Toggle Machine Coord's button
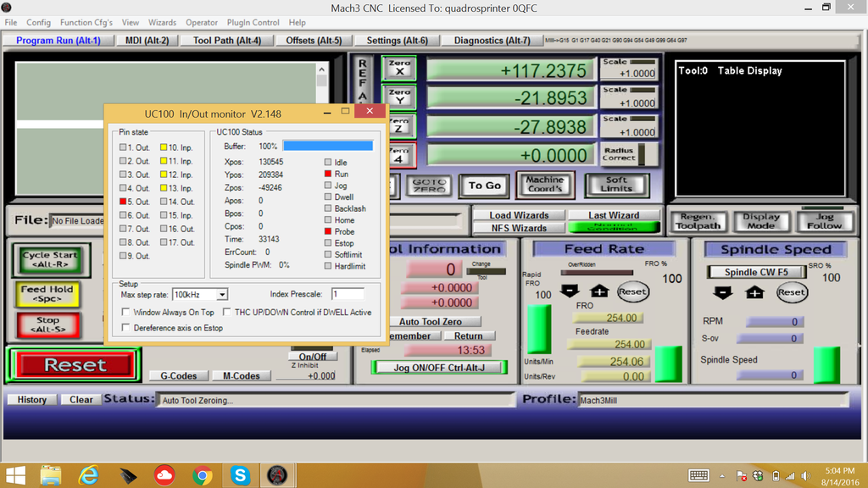868x488 pixels. tap(545, 184)
